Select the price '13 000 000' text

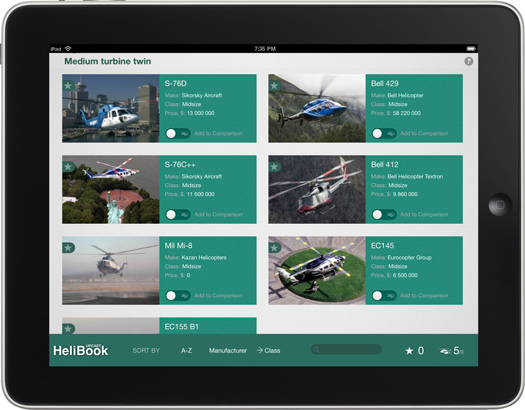[201, 113]
